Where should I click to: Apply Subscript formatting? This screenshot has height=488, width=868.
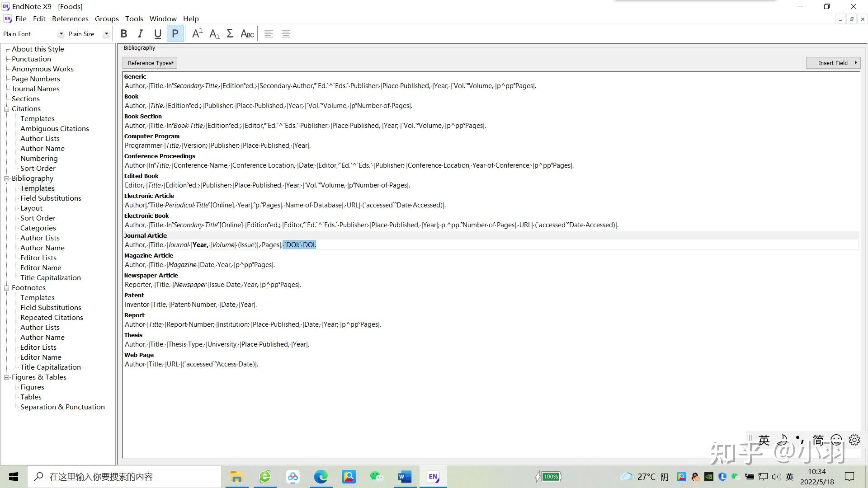tap(214, 34)
